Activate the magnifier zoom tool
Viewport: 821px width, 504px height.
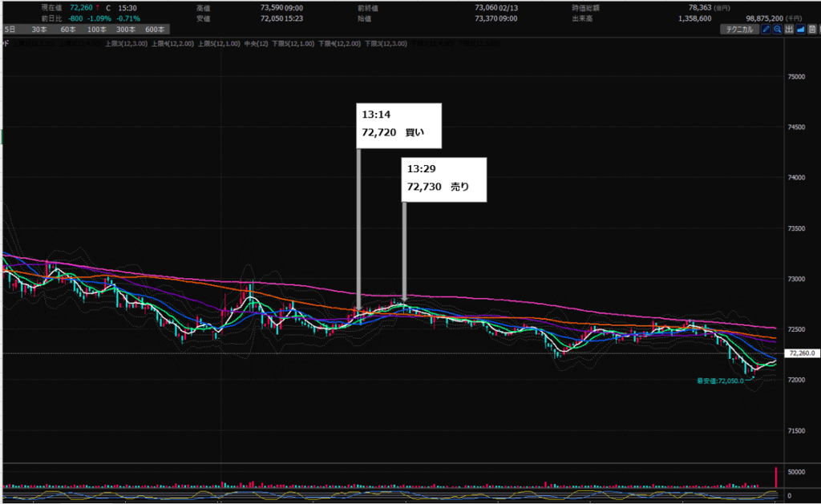[777, 29]
